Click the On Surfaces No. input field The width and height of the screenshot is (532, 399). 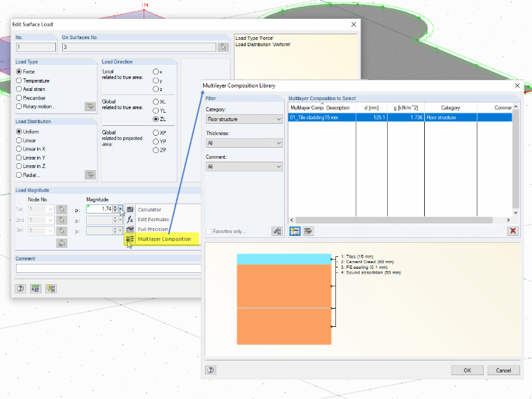(x=139, y=47)
